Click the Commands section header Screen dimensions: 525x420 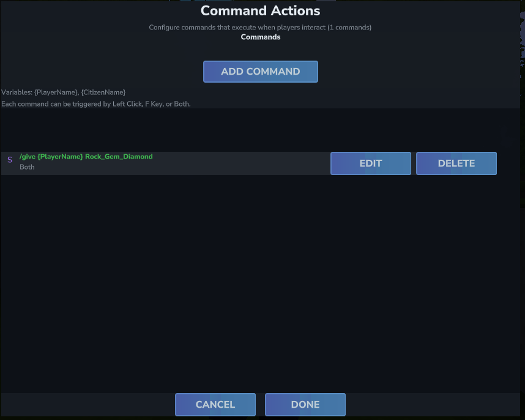(x=260, y=37)
